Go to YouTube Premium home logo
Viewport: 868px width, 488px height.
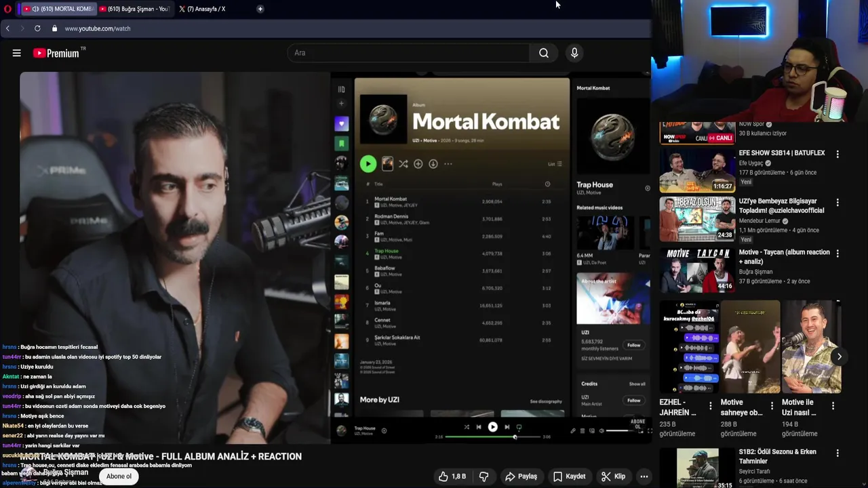point(56,53)
